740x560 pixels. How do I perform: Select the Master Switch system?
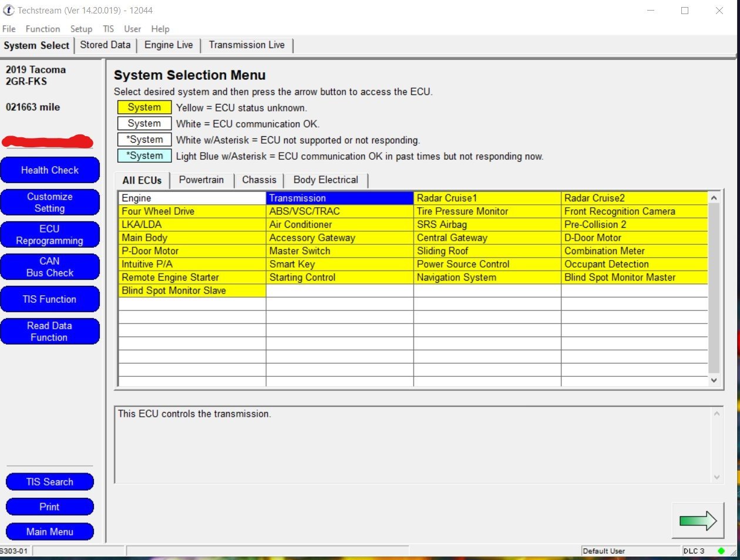339,251
